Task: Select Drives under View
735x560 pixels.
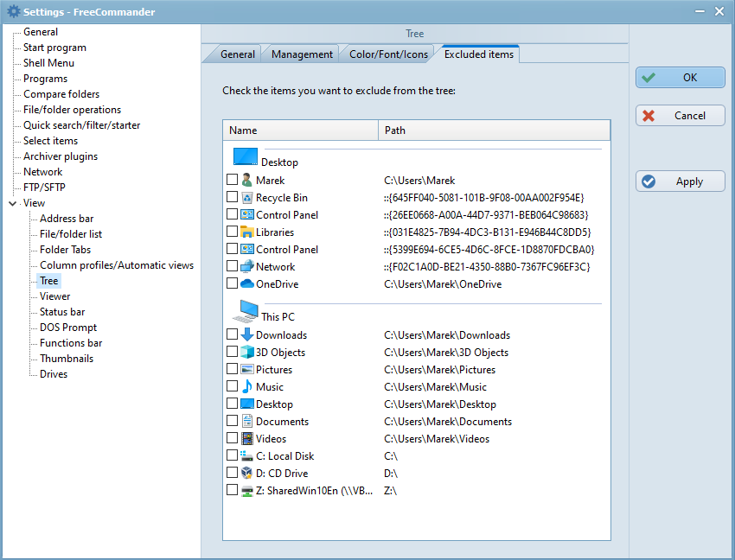Action: pyautogui.click(x=54, y=374)
